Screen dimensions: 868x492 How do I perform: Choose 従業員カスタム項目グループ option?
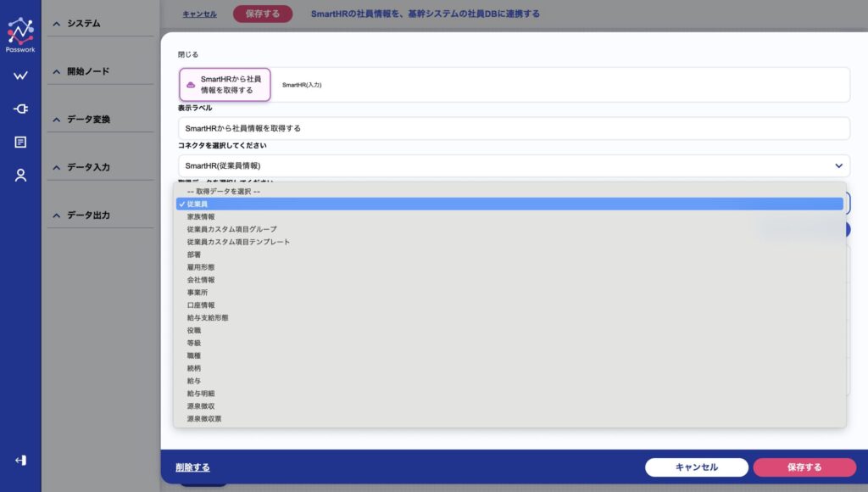509,229
